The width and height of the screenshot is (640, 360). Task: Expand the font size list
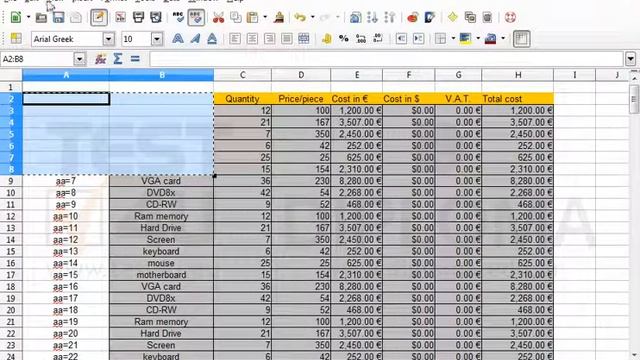click(x=157, y=39)
